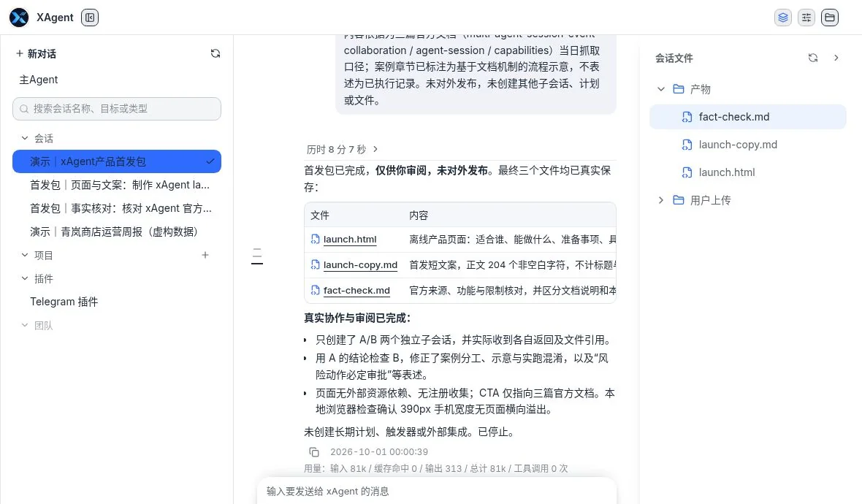Toggle the session files folder icon
The image size is (862, 504).
[x=830, y=18]
